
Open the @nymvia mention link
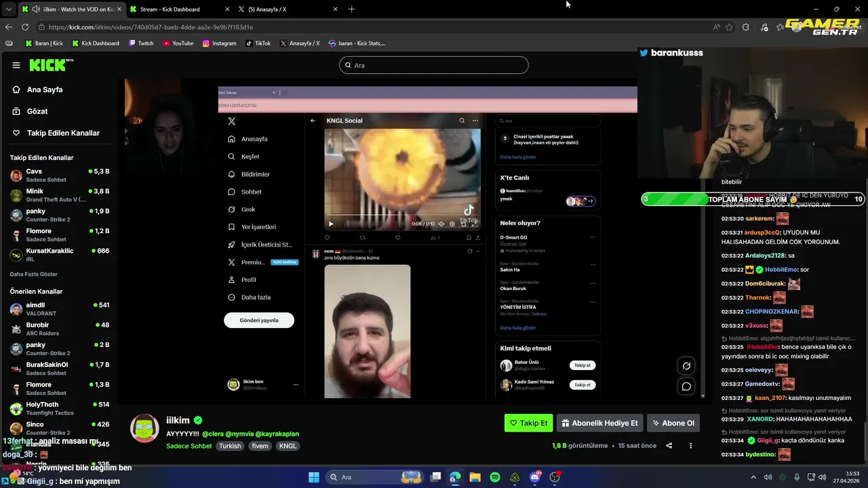pos(239,434)
